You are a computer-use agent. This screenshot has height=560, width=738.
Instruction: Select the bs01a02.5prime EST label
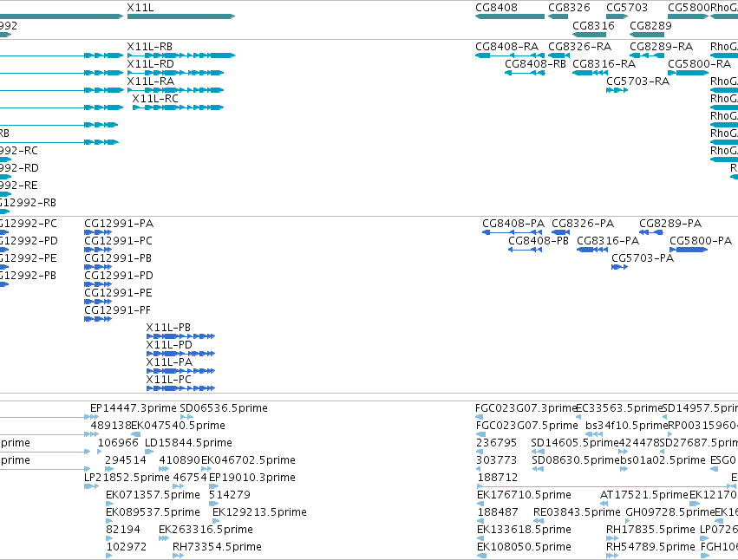663,460
